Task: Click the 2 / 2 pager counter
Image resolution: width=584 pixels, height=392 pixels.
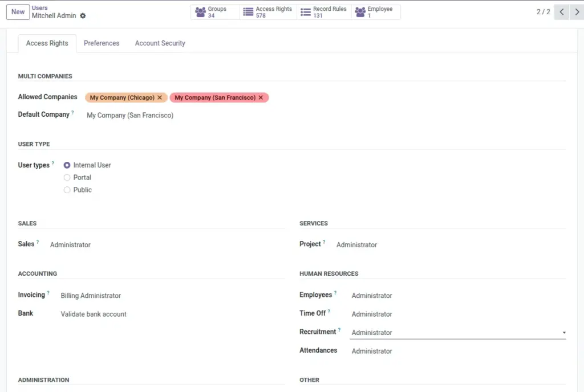Action: (543, 12)
